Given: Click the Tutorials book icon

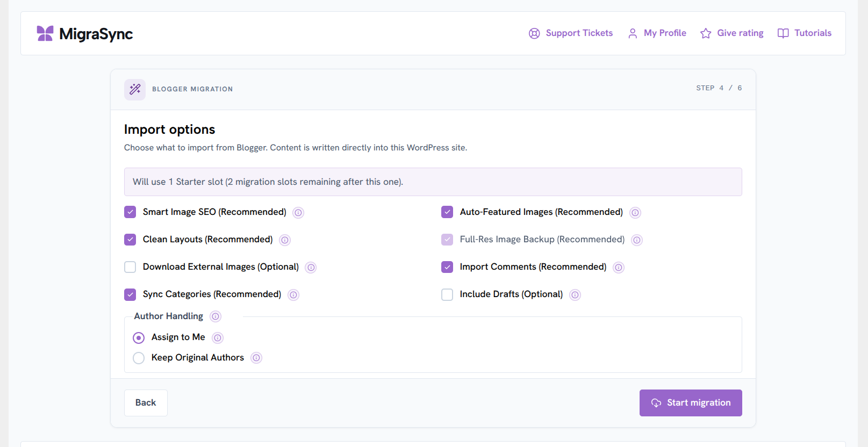Looking at the screenshot, I should coord(783,33).
